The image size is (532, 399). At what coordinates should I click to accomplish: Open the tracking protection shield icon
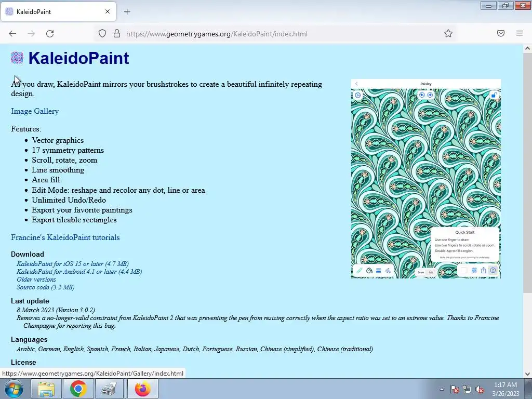[x=102, y=34]
